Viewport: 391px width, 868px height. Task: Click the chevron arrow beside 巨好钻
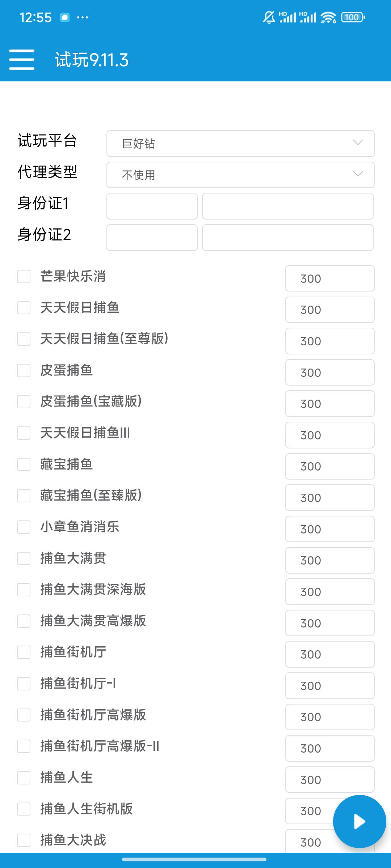click(358, 142)
